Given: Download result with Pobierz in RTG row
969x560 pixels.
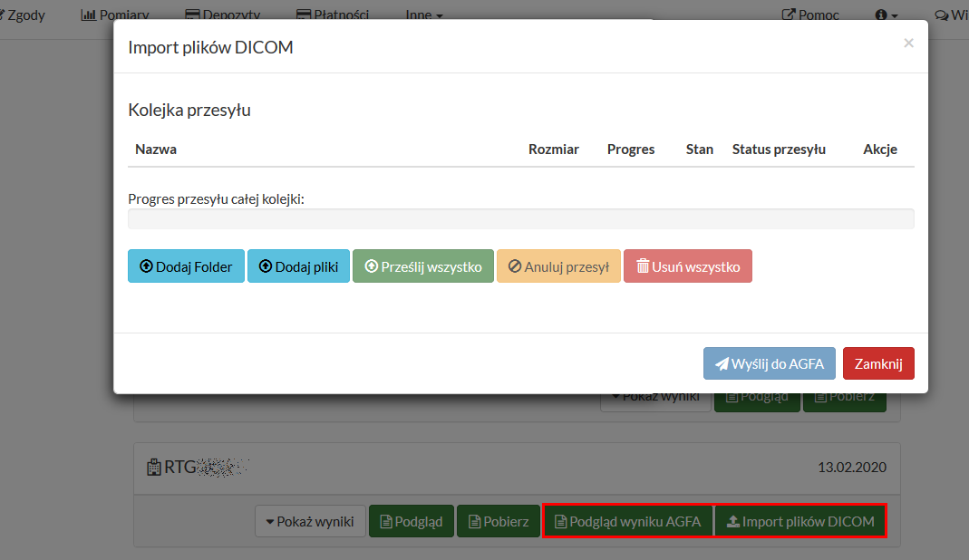Looking at the screenshot, I should coord(498,521).
